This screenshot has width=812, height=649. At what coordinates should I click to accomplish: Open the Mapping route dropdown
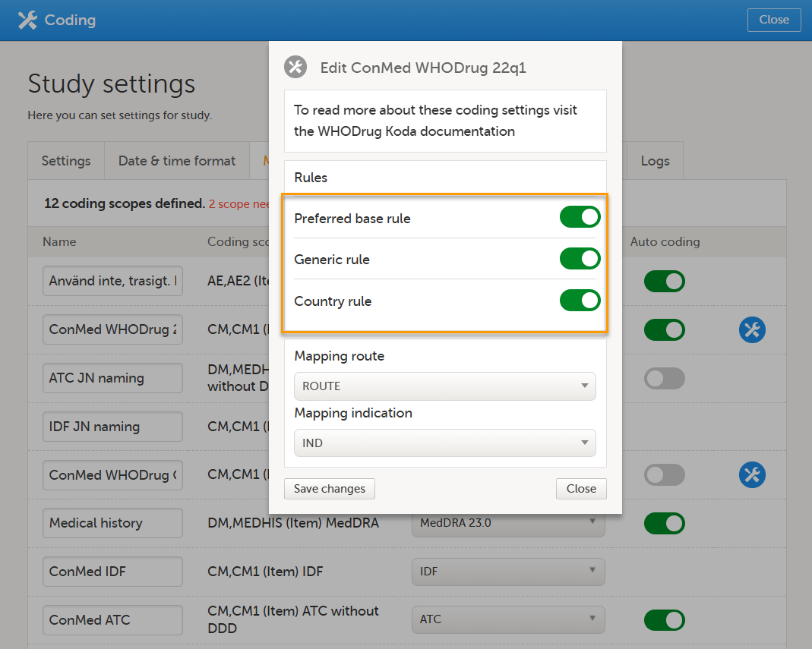(x=444, y=386)
